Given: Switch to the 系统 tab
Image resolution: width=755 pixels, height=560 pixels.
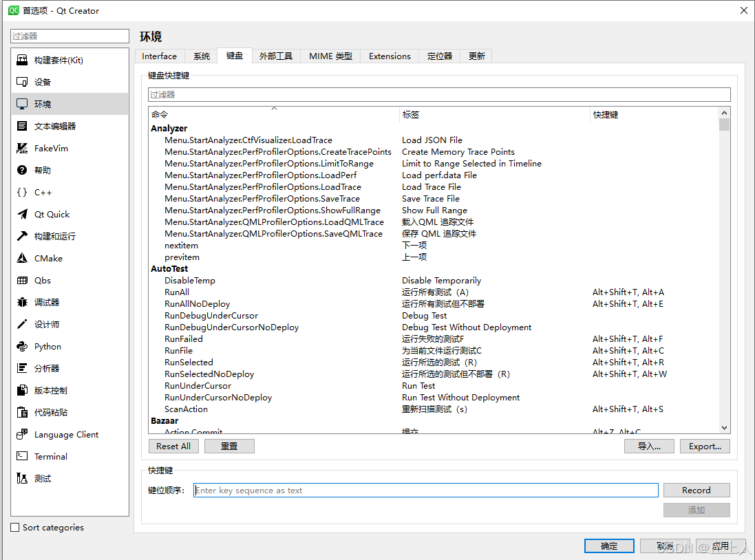Looking at the screenshot, I should click(202, 56).
